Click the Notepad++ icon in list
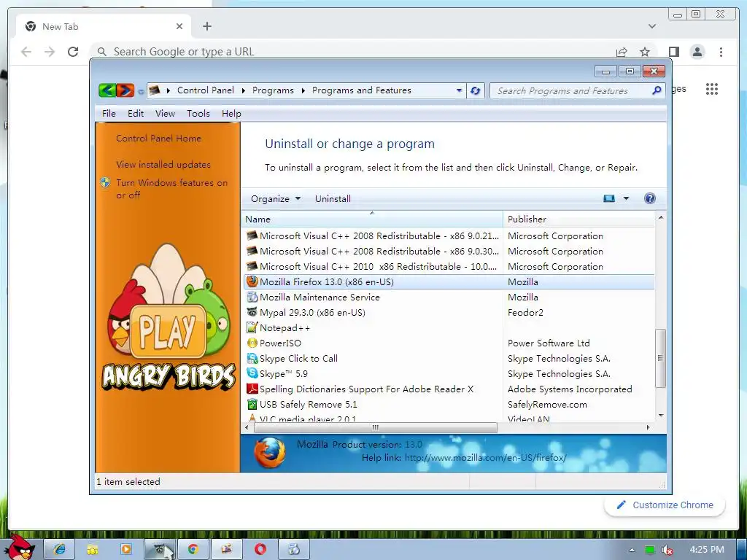747x560 pixels. point(252,327)
